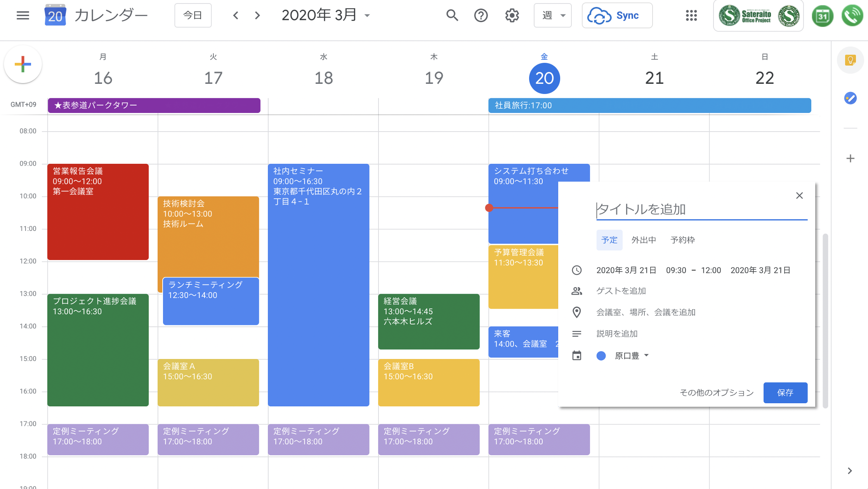
Task: Open 社内セミナー event
Action: coord(318,285)
